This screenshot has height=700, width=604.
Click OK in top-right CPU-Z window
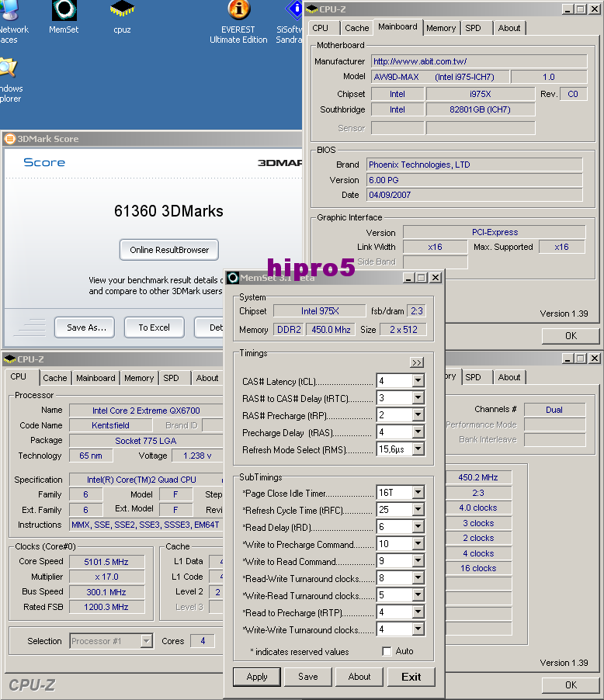pyautogui.click(x=571, y=336)
